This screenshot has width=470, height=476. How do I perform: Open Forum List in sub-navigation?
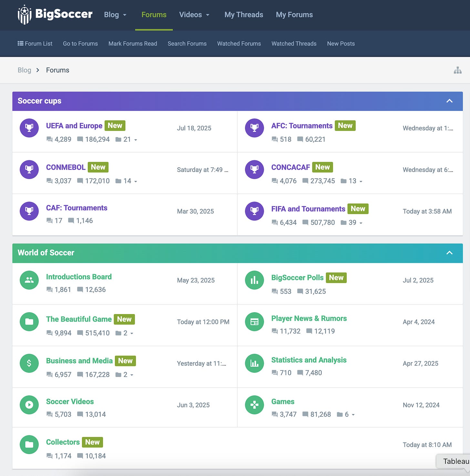(35, 44)
